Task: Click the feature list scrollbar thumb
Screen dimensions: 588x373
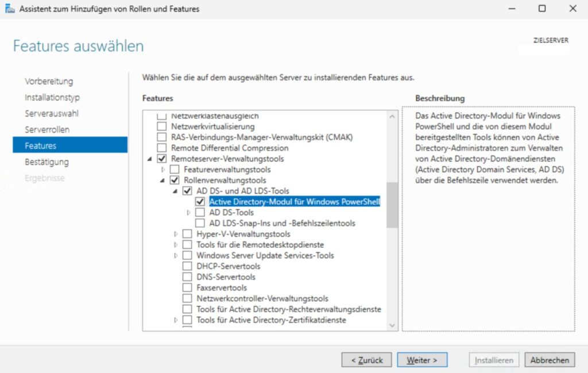Action: (392, 205)
